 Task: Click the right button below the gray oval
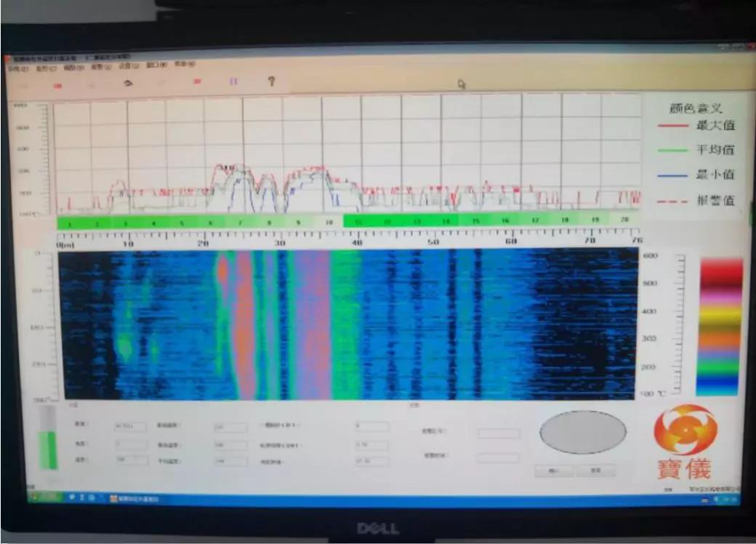coord(595,471)
